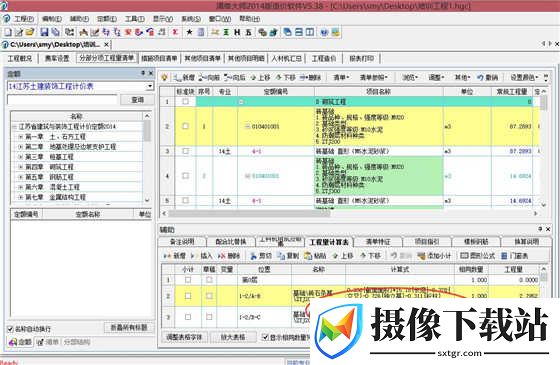560x365 pixels.
Task: Toggle 显示相同数量 checkbox
Action: coord(265,337)
